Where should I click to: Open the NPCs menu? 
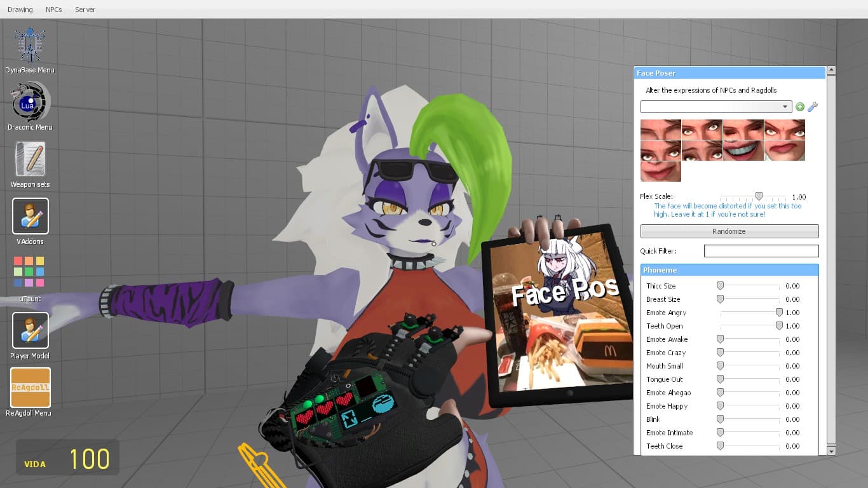pos(54,10)
